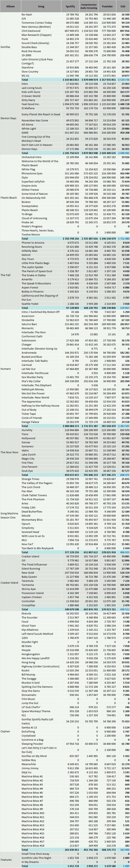Click the Silent Running song name
Screen dimensions: 130x868
tap(31, 568)
